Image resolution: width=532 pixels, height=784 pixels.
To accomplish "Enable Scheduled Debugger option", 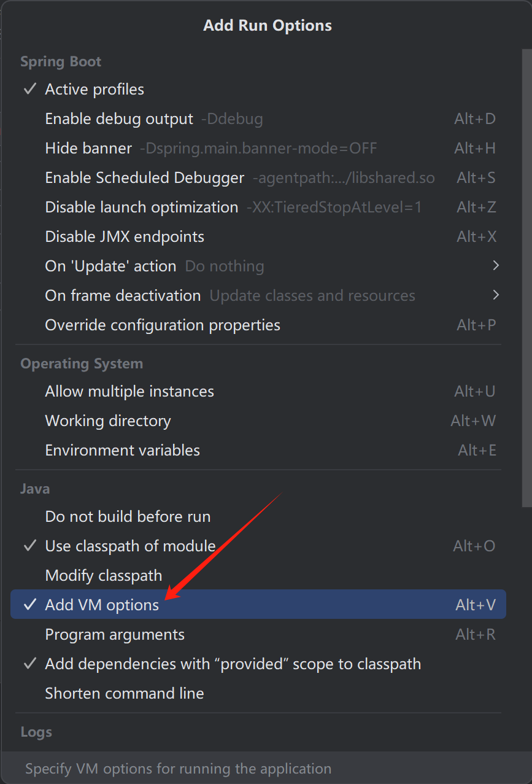I will [x=144, y=177].
